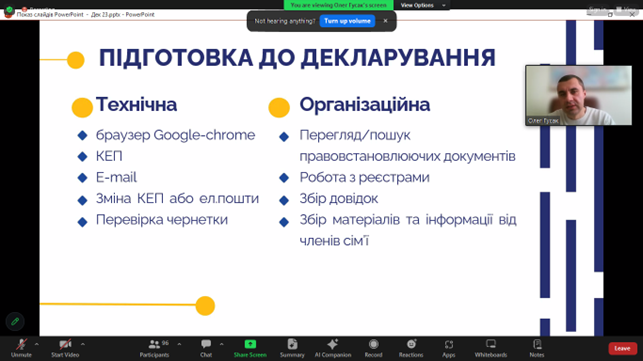This screenshot has height=361, width=643.
Task: Expand options arrow beside Participants
Action: tap(179, 344)
